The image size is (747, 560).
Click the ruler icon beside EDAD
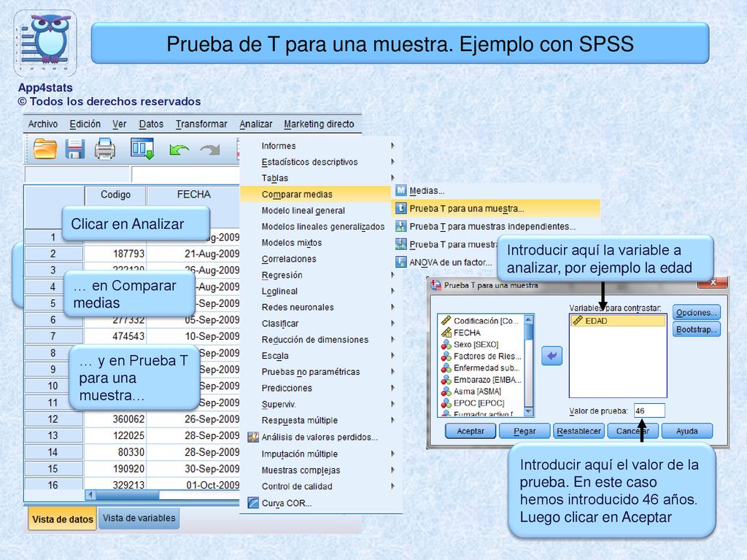[578, 321]
